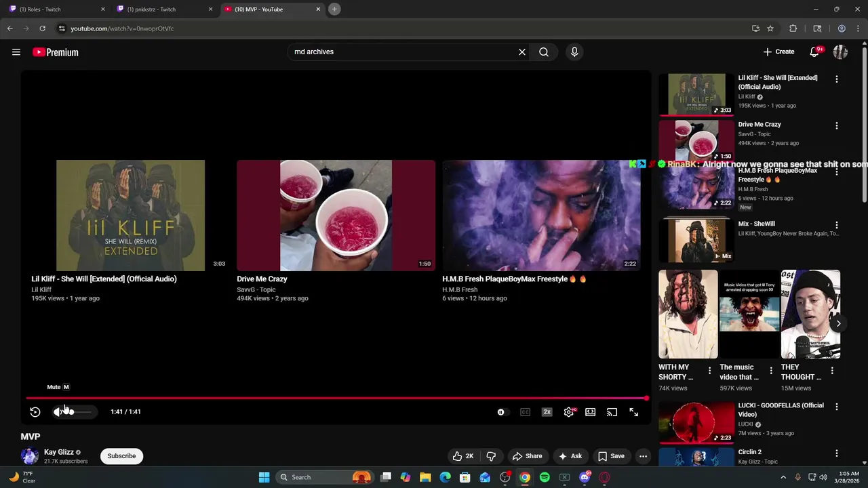The width and height of the screenshot is (868, 488).
Task: Open options for The music video short
Action: click(771, 371)
